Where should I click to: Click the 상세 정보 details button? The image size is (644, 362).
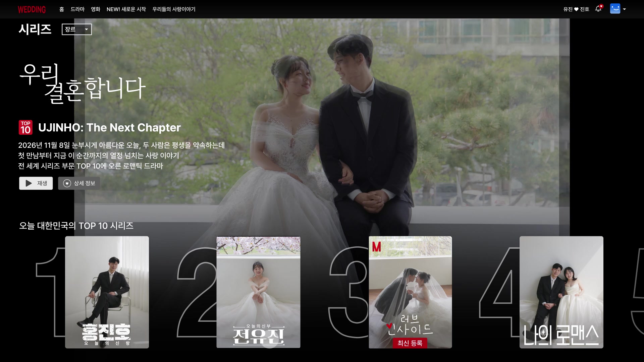tap(79, 183)
